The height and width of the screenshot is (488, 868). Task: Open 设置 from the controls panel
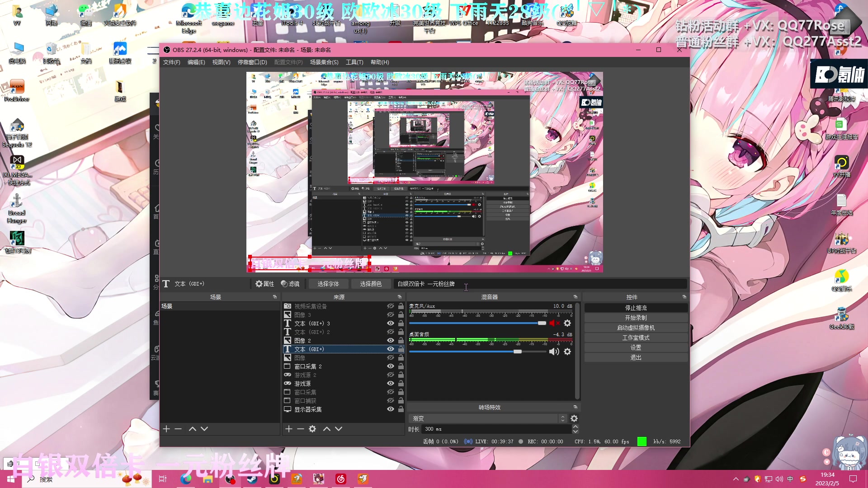pos(636,347)
